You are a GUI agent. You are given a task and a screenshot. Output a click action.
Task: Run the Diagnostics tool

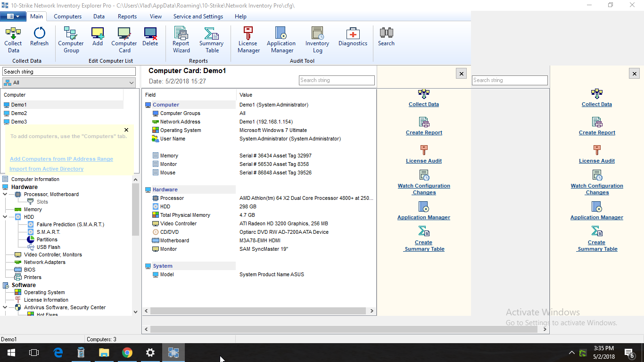coord(353,37)
